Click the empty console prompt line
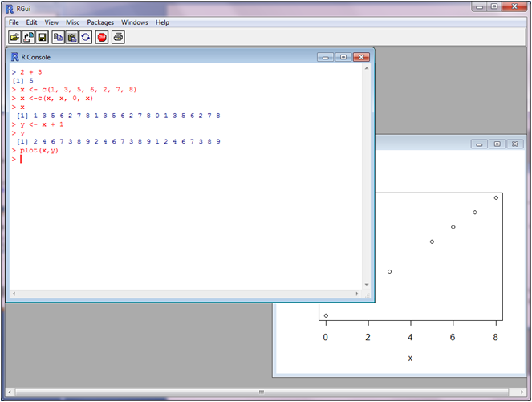Image resolution: width=532 pixels, height=402 pixels. (160, 159)
